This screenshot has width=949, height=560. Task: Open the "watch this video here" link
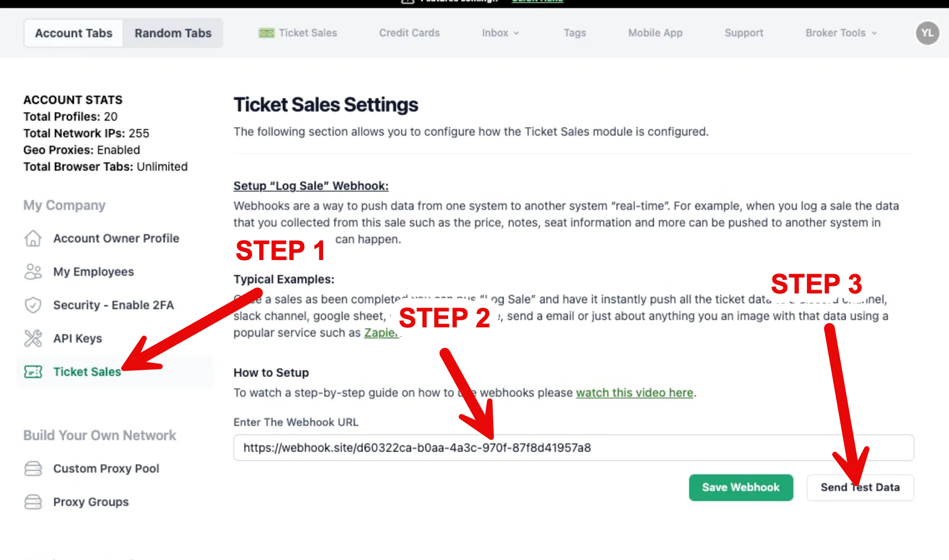click(634, 393)
